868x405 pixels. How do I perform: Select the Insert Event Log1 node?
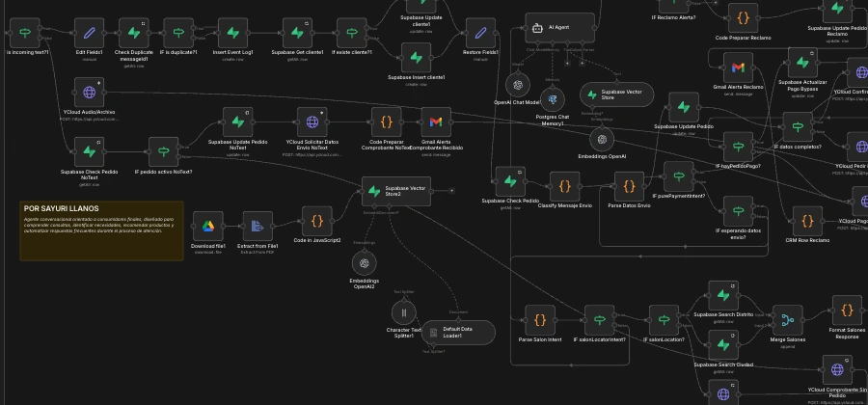click(232, 33)
